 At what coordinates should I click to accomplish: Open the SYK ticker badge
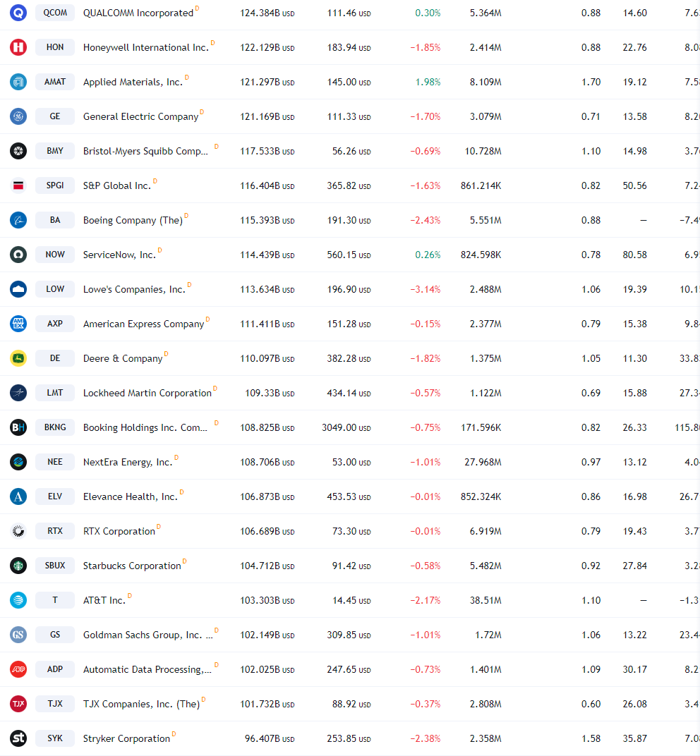[55, 738]
